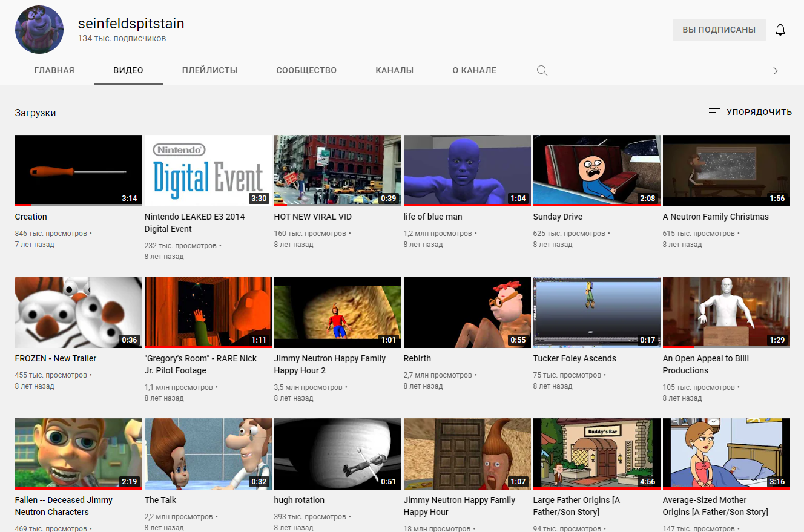Click the ВЫ ПОДПИСАНЫ subscribed button
Viewport: 804px width, 532px height.
tap(719, 30)
